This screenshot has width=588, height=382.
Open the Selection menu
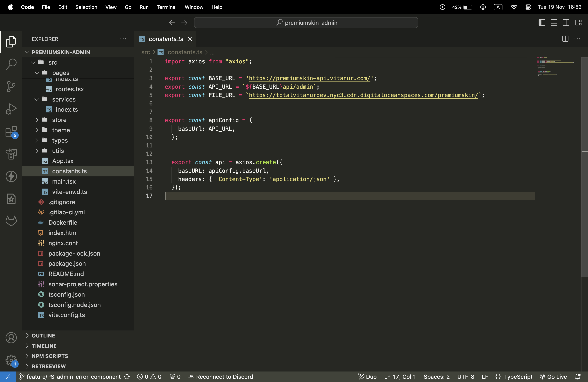86,7
